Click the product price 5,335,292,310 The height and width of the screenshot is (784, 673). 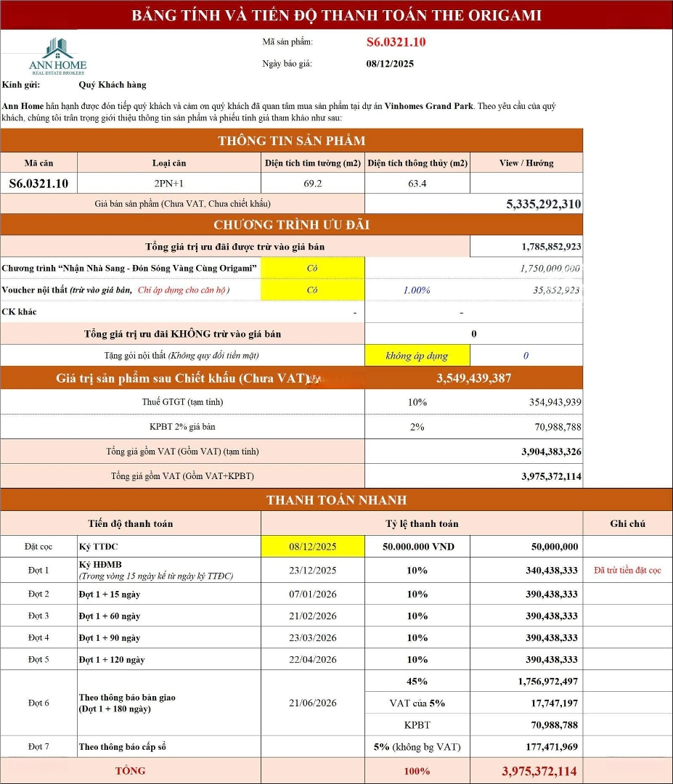click(x=543, y=204)
